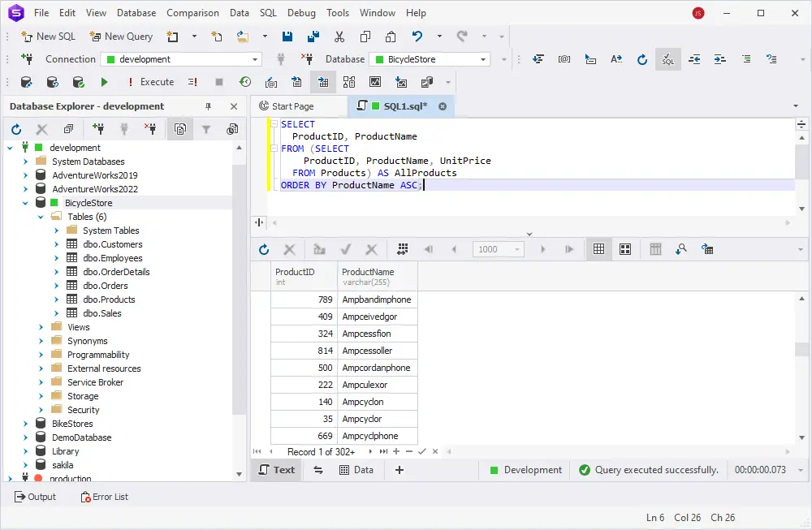The image size is (812, 530).
Task: Click refresh icon in results grid toolbar
Action: click(264, 249)
